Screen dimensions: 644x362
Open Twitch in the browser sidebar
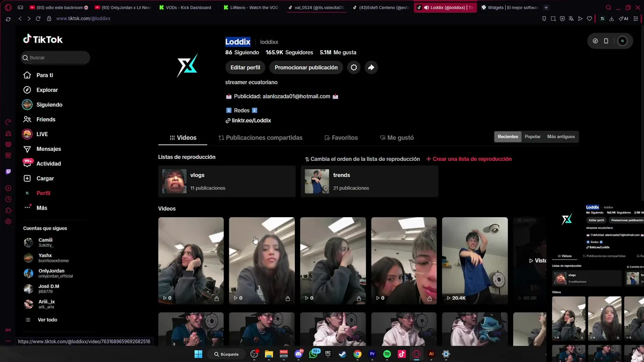pos(8,171)
